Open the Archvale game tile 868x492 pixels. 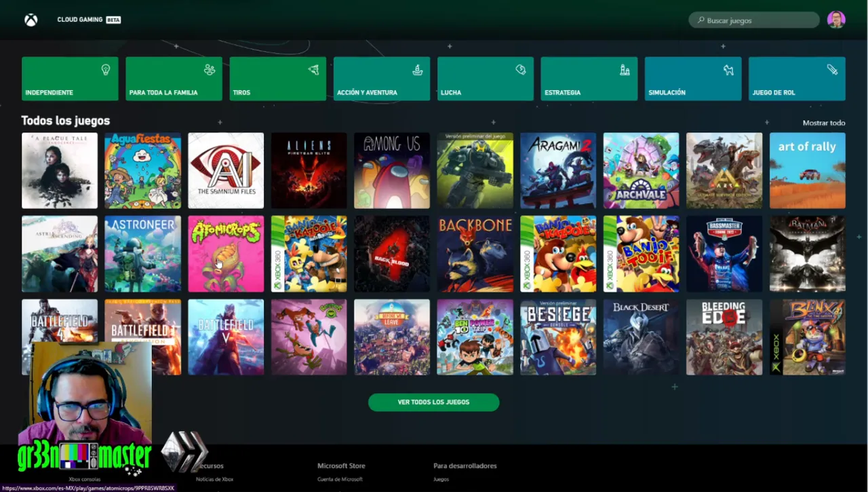(642, 170)
